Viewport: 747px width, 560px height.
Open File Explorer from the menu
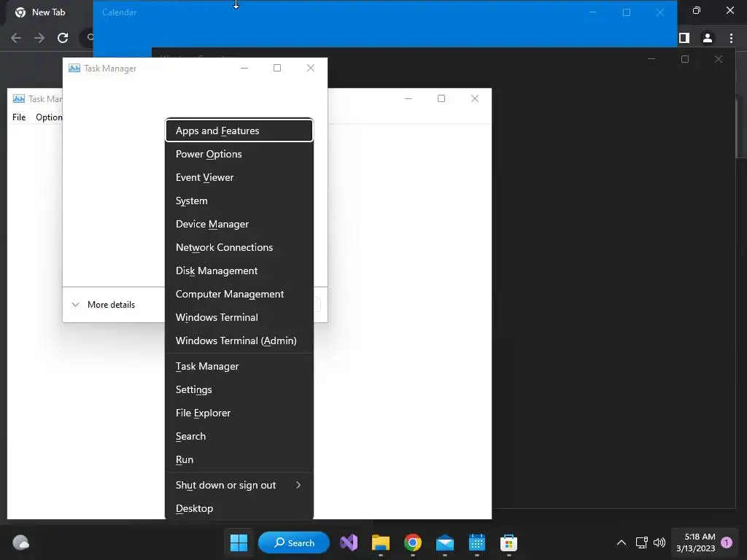coord(239,413)
